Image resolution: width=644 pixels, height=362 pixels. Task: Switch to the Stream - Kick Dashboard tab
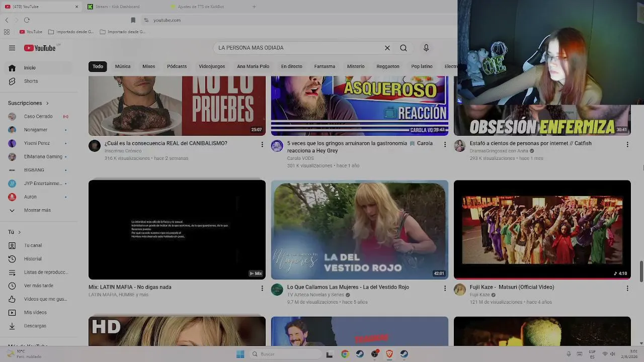[x=121, y=7]
